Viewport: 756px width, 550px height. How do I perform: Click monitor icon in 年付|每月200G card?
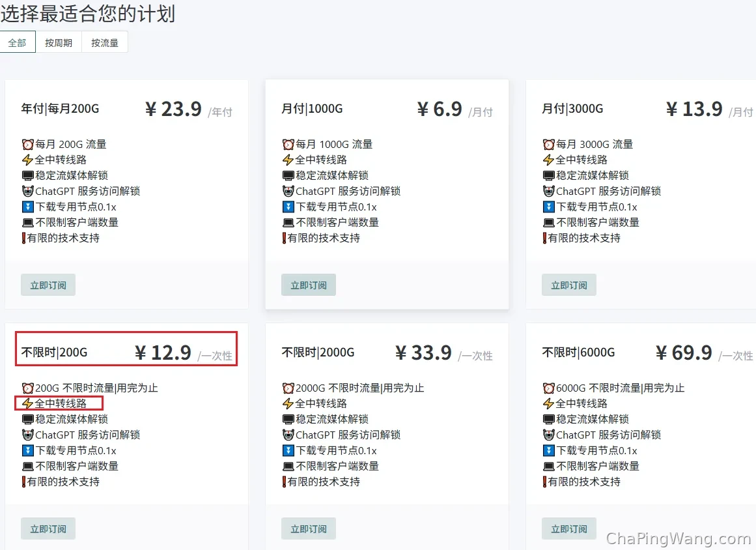(28, 175)
